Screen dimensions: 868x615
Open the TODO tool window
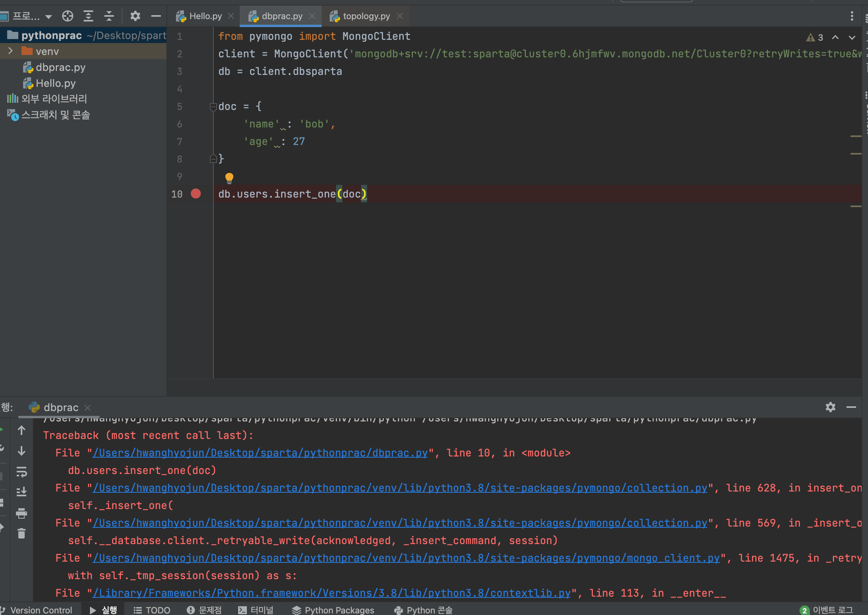[x=152, y=610]
